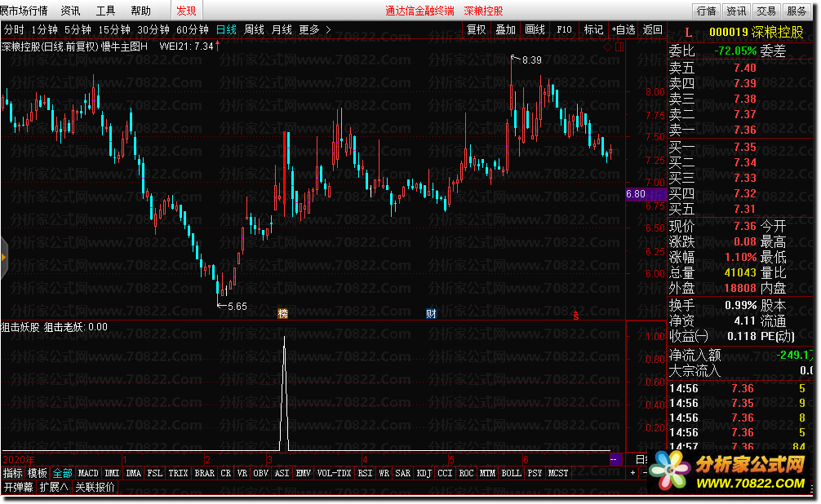This screenshot has width=821, height=504.
Task: Select the SAR indicator
Action: [x=402, y=473]
